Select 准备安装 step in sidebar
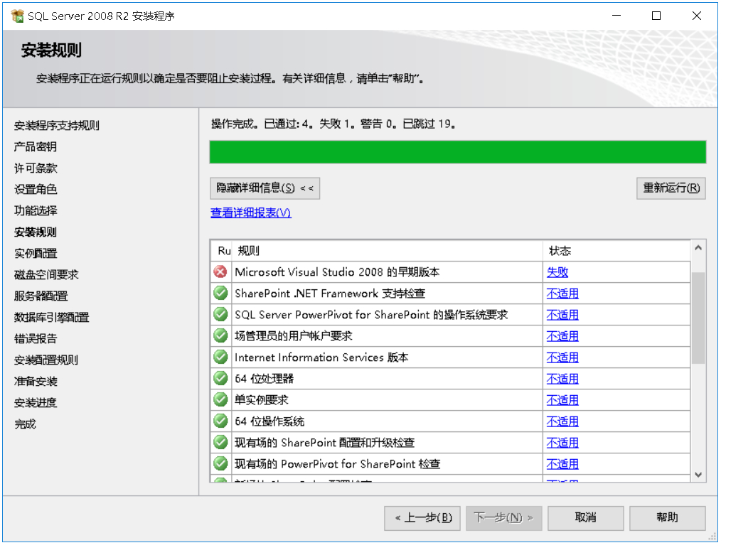 pyautogui.click(x=36, y=382)
